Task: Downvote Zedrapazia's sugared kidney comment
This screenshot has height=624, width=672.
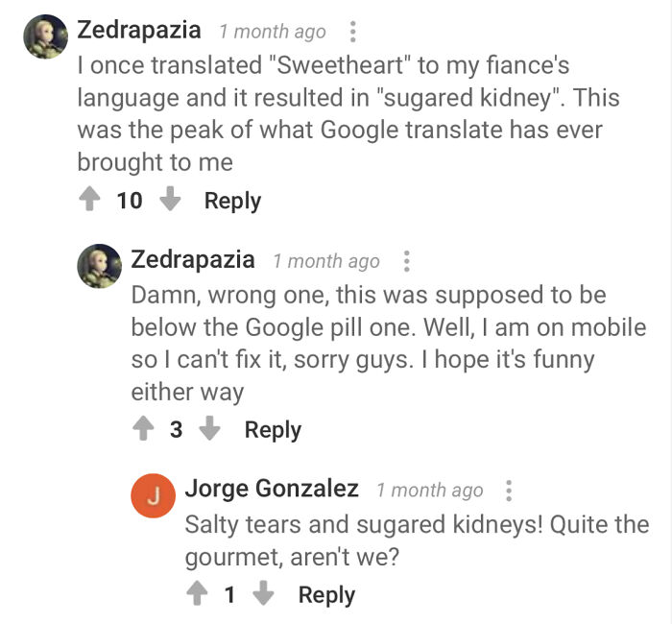Action: [x=170, y=201]
